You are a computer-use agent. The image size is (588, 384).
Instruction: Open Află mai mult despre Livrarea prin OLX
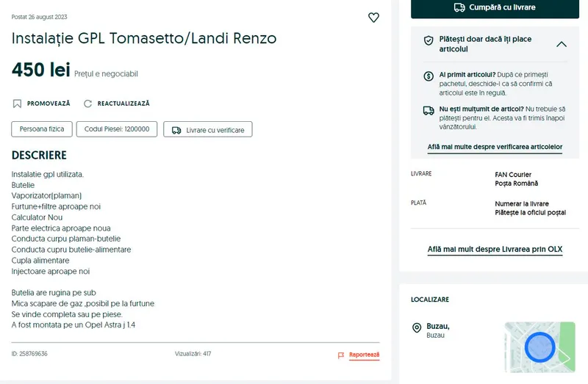point(495,250)
